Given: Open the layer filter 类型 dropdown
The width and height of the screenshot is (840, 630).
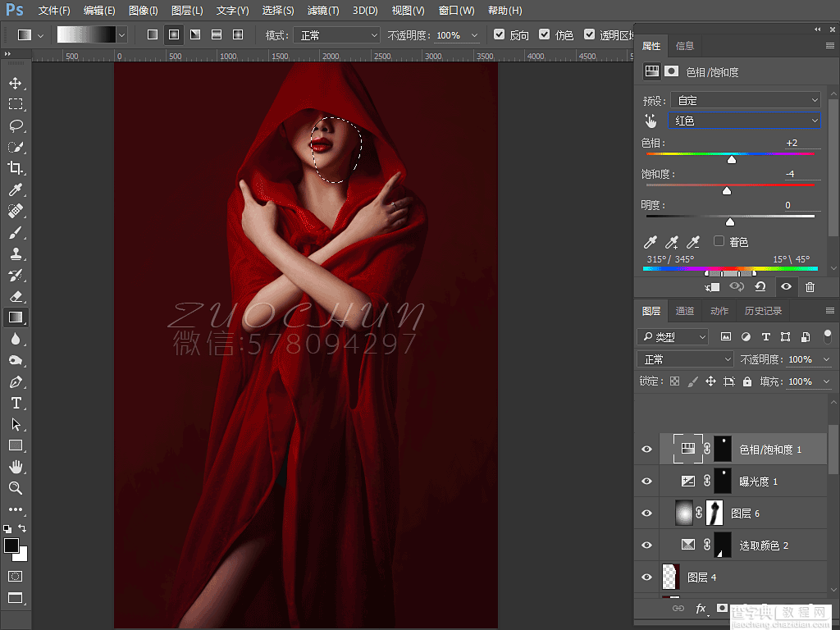Looking at the screenshot, I should pos(673,337).
